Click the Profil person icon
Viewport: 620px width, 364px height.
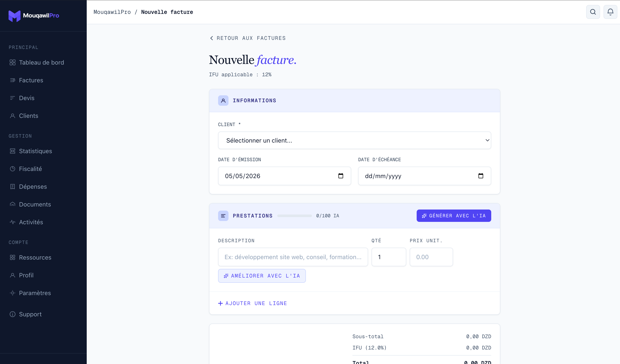coord(13,275)
